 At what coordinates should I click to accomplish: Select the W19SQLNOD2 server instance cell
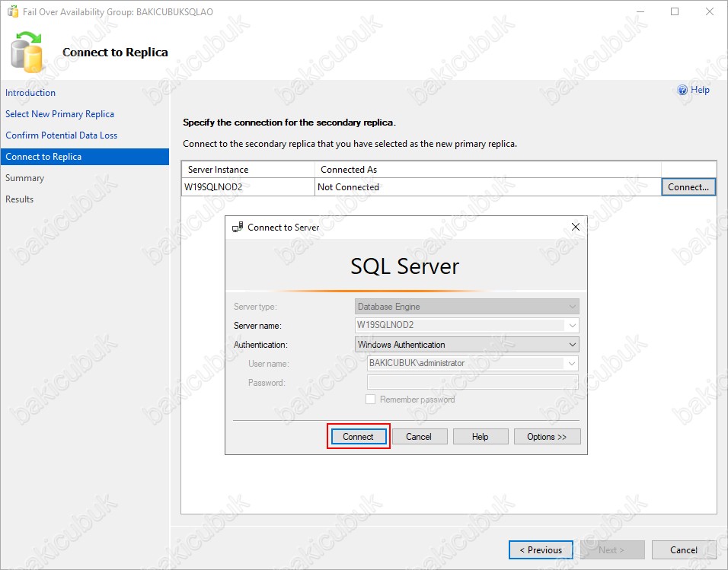(x=248, y=187)
